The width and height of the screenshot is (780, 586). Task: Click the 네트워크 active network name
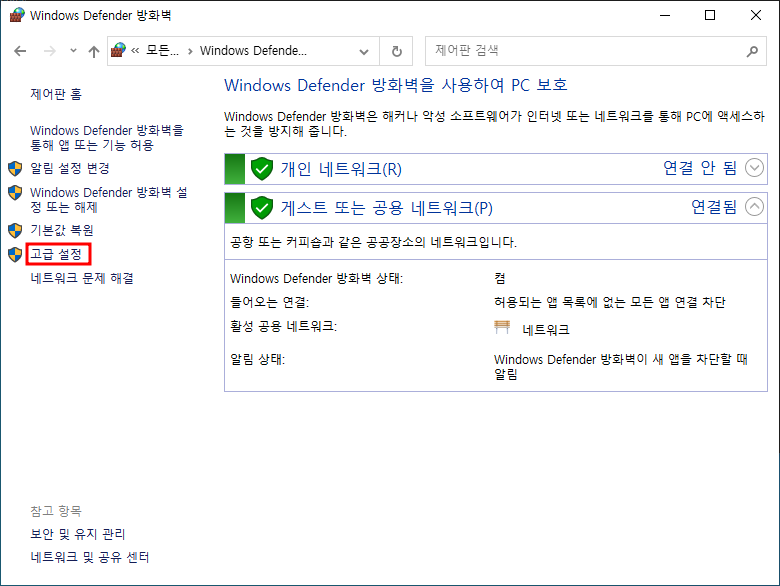click(x=546, y=330)
